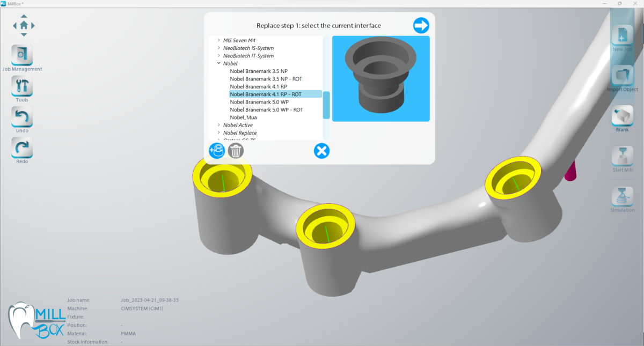
Task: Collapse the Nobel group
Action: tap(219, 63)
